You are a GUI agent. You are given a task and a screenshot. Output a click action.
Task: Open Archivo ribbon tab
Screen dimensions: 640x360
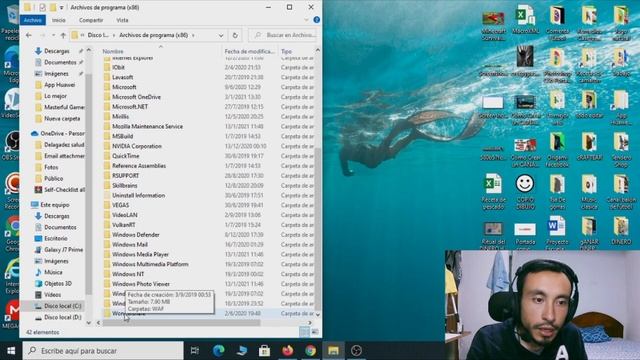click(33, 20)
